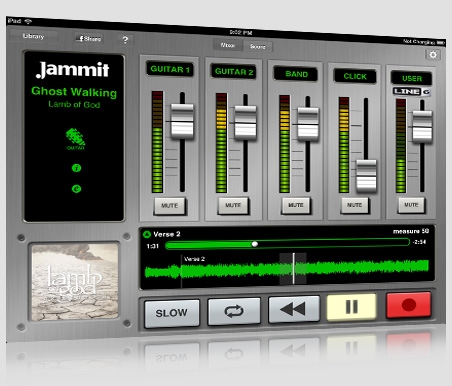Viewport: 452px width, 386px height.
Task: Tap the green copyright icon
Action: point(76,189)
